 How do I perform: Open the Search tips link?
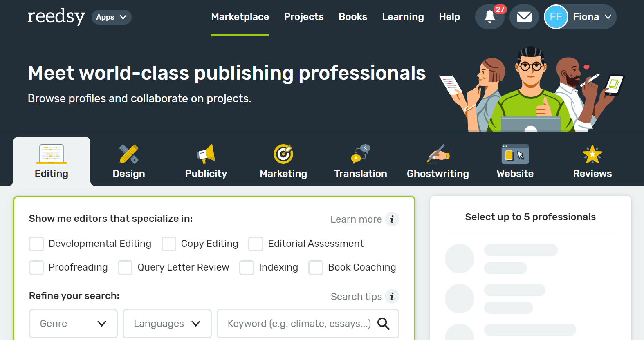(x=356, y=297)
